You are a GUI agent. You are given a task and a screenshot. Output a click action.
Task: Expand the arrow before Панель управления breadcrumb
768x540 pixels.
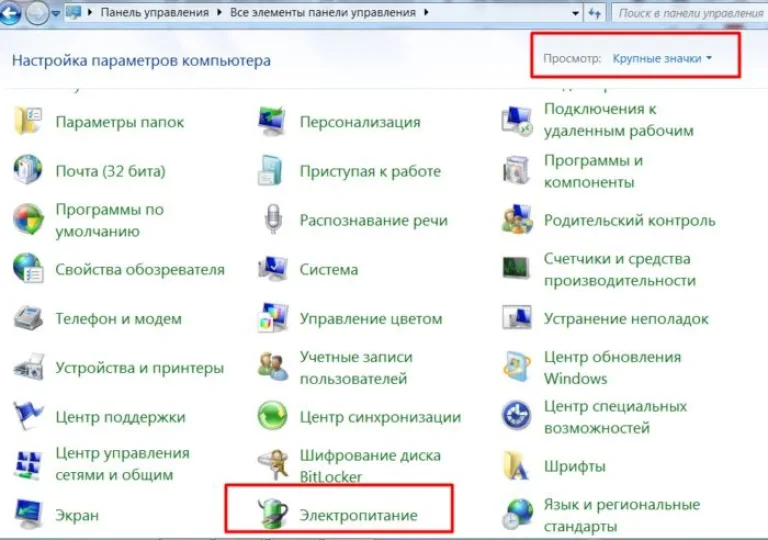tap(90, 12)
